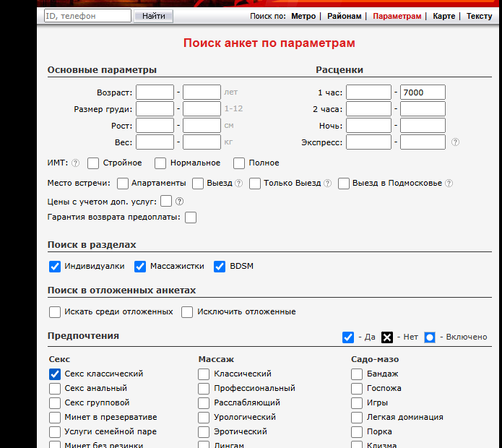Open the help icon after Только Выезд
Image resolution: width=502 pixels, height=448 pixels.
pos(327,183)
